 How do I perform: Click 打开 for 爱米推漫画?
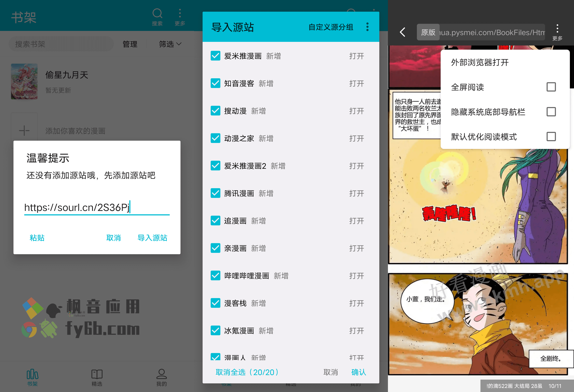pos(356,56)
